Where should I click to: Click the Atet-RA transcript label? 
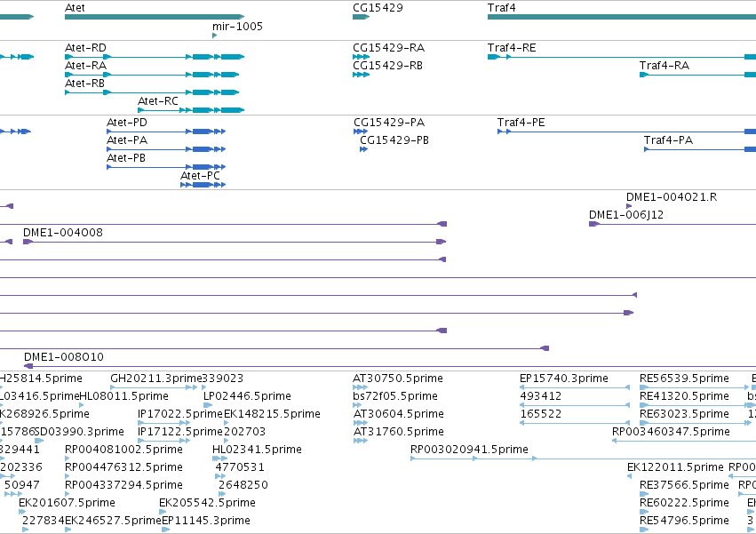(85, 66)
